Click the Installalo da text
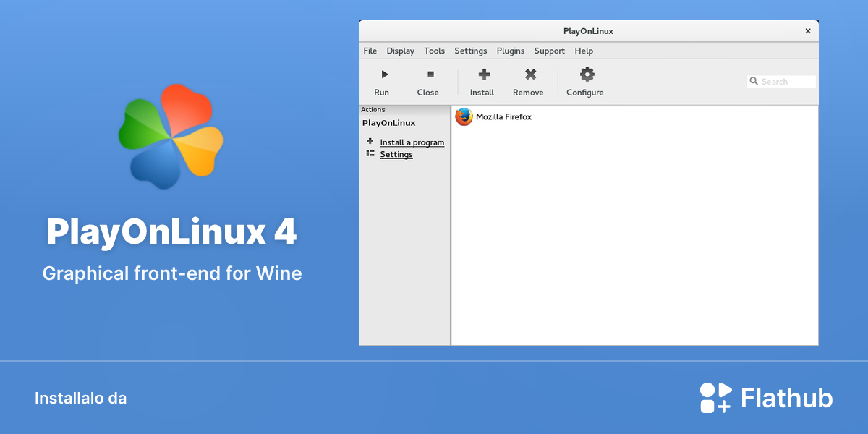 tap(80, 398)
